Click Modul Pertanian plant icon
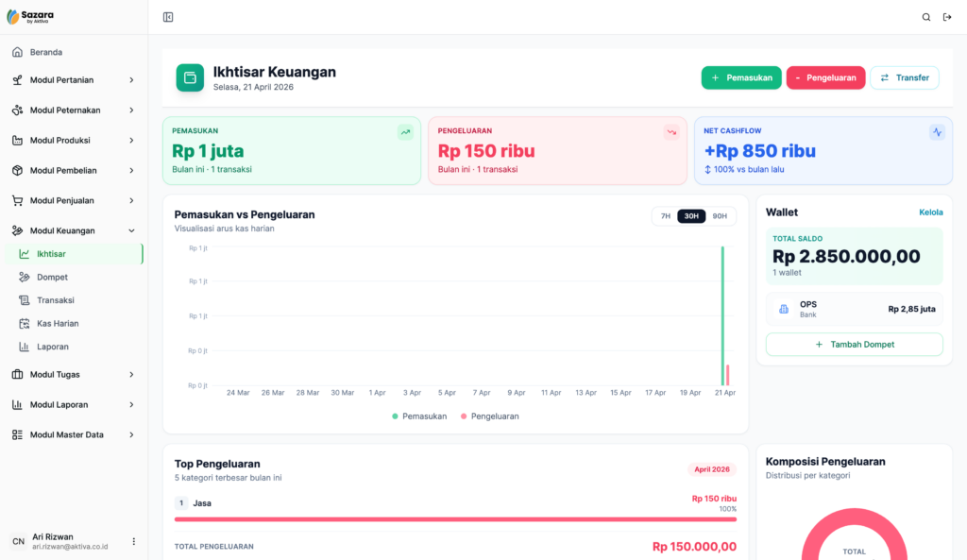This screenshot has height=560, width=967. click(17, 80)
